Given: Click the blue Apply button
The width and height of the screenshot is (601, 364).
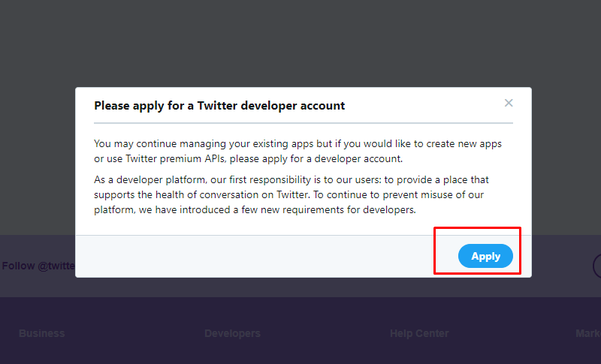Looking at the screenshot, I should click(x=485, y=256).
